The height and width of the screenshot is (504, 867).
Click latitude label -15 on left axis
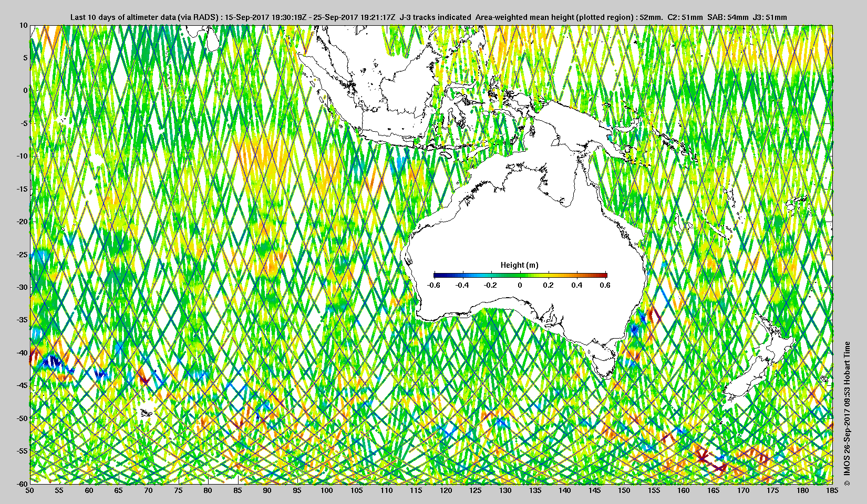coord(22,188)
